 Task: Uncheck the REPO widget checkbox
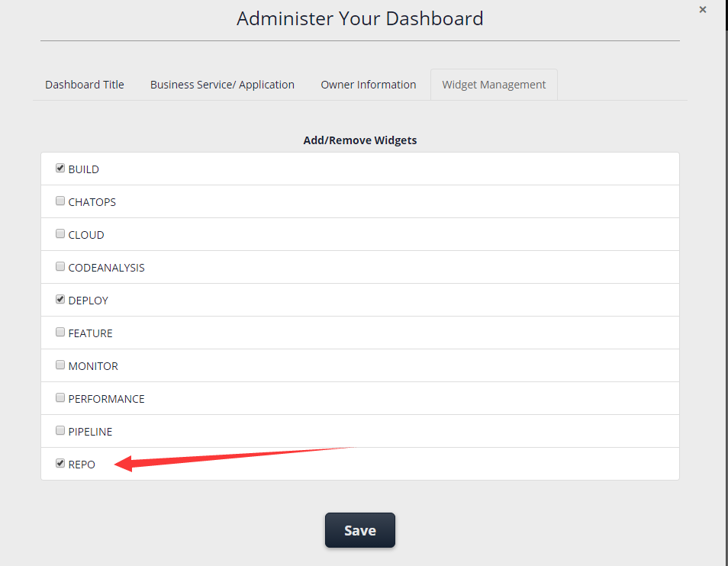(x=60, y=464)
